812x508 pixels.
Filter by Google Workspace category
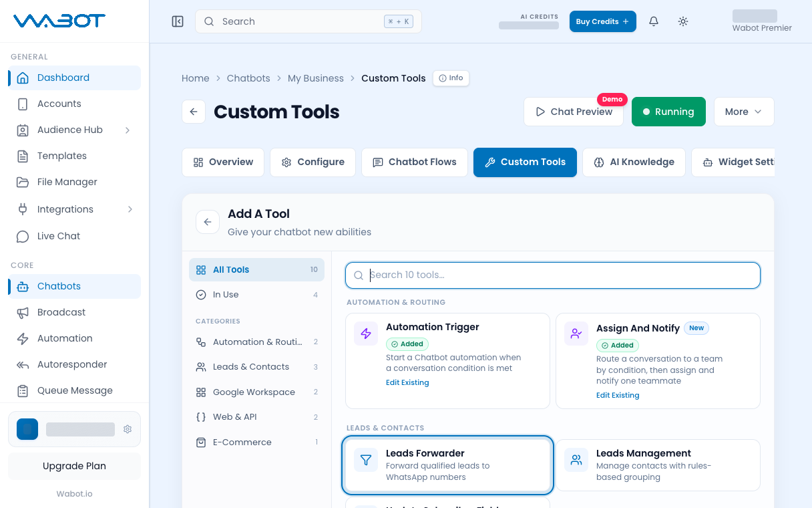(x=256, y=392)
